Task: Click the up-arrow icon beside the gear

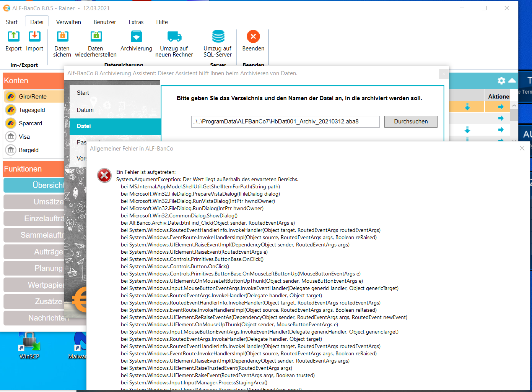Action: [512, 81]
